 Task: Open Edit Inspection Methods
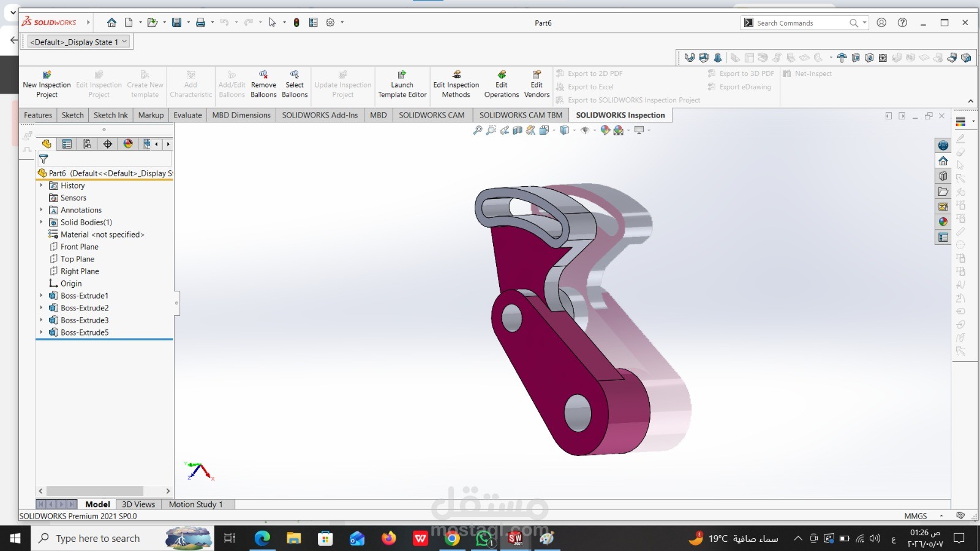(x=456, y=84)
